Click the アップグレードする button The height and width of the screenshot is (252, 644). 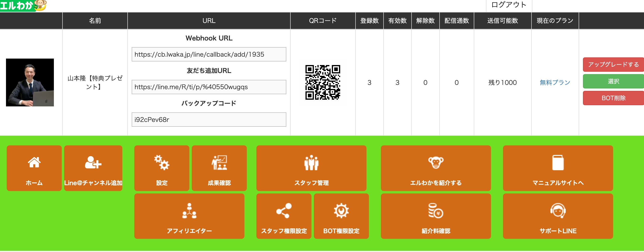[613, 65]
